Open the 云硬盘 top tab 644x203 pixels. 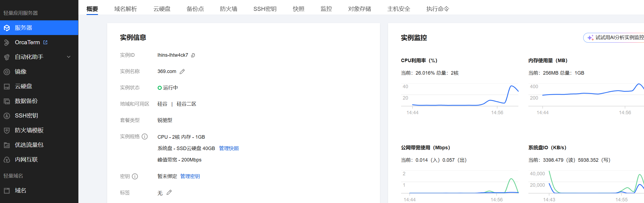click(162, 9)
